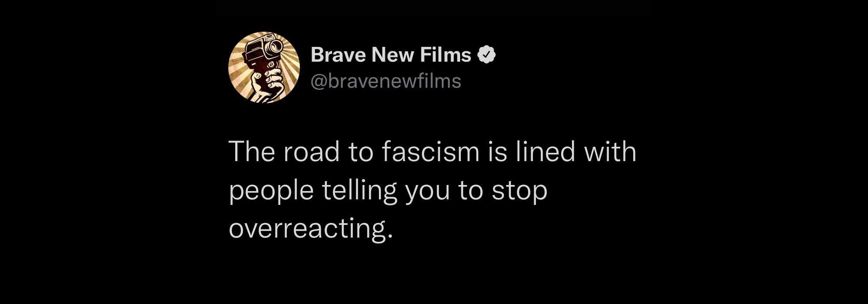This screenshot has height=304, width=868.
Task: Click the word "Films" beside the badge
Action: tap(445, 55)
